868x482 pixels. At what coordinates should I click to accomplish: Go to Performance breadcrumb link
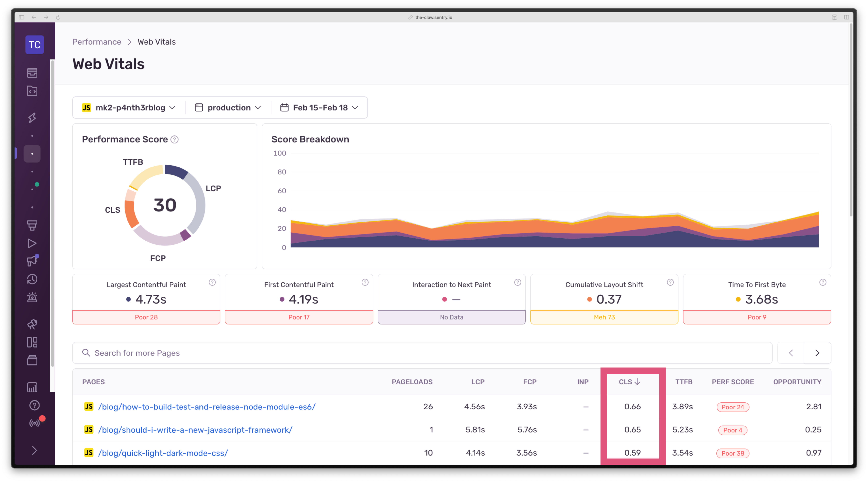tap(97, 42)
